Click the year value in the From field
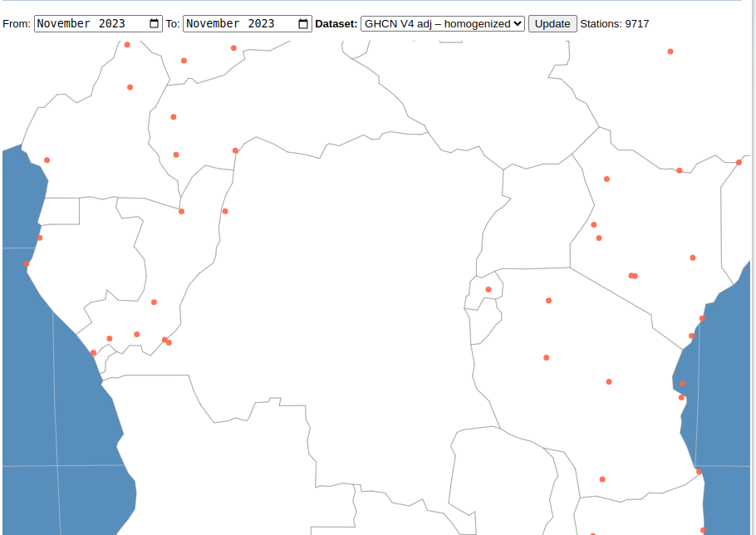756x535 pixels. pos(112,24)
